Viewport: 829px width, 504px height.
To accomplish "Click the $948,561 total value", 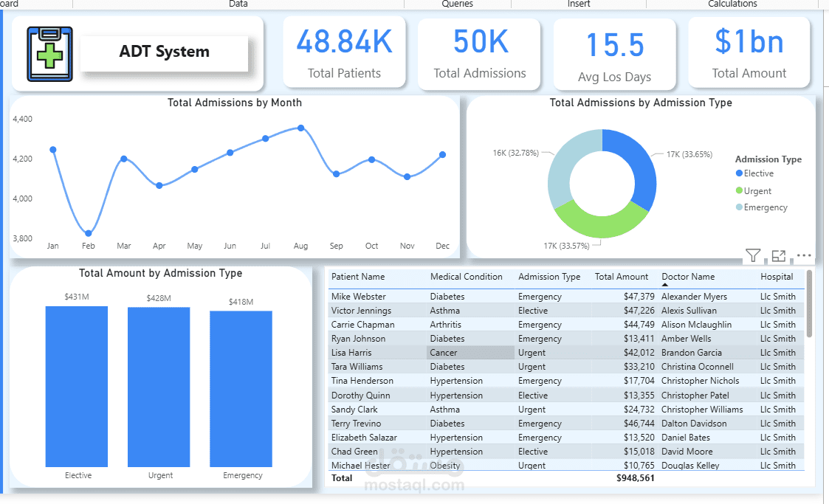I will 635,478.
